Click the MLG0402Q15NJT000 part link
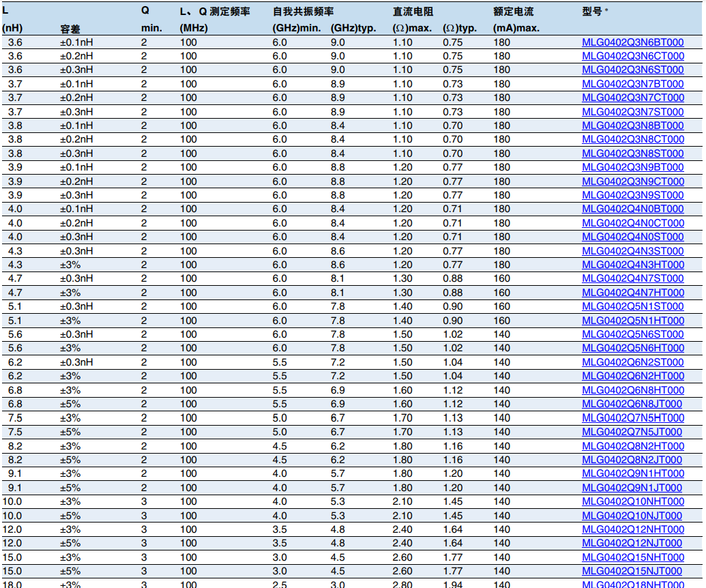The image size is (706, 588). pos(632,571)
